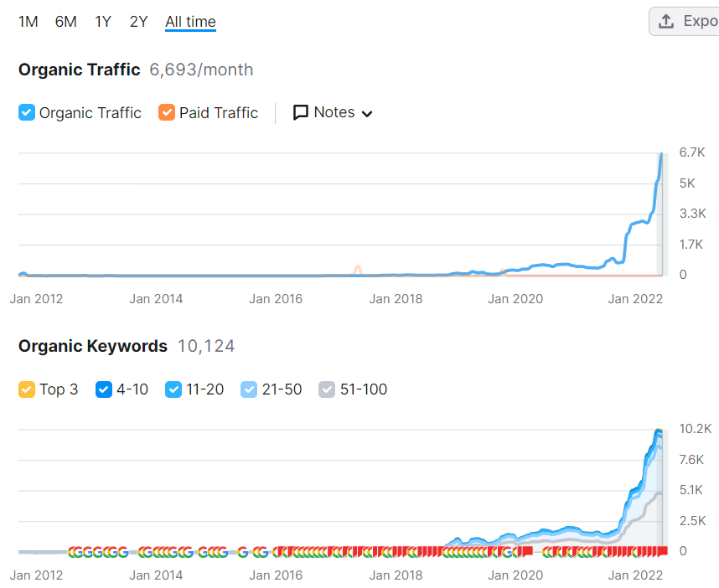The width and height of the screenshot is (719, 588).
Task: Click the first Google update marker icon
Action: coord(75,552)
